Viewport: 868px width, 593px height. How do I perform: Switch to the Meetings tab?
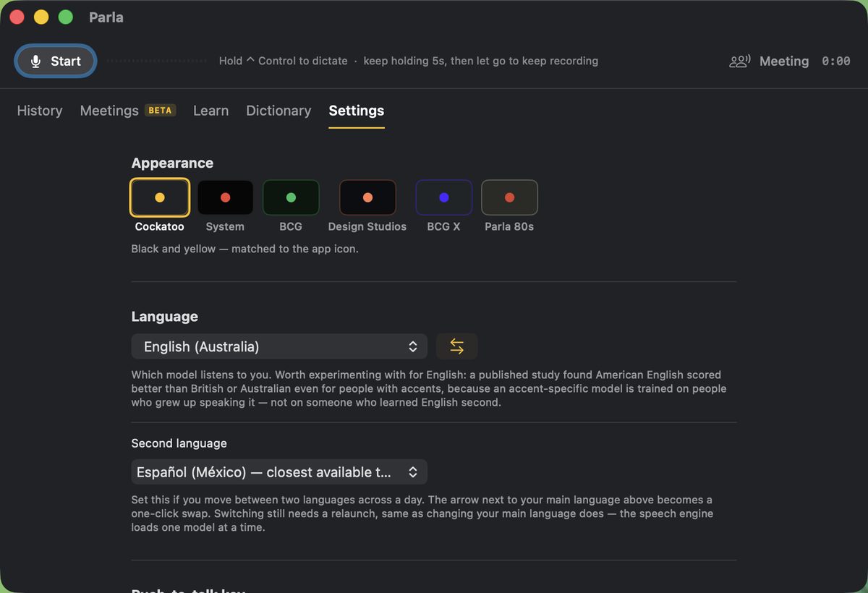click(109, 111)
